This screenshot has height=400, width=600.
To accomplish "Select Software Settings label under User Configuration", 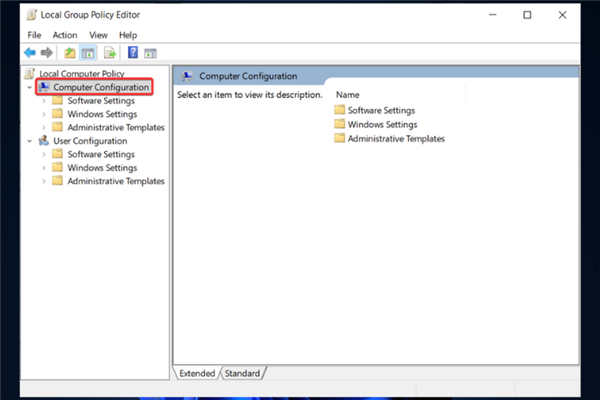I will coord(101,154).
